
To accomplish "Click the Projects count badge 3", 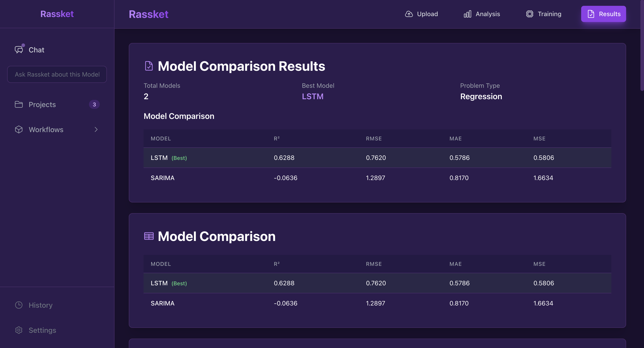I will [x=94, y=104].
